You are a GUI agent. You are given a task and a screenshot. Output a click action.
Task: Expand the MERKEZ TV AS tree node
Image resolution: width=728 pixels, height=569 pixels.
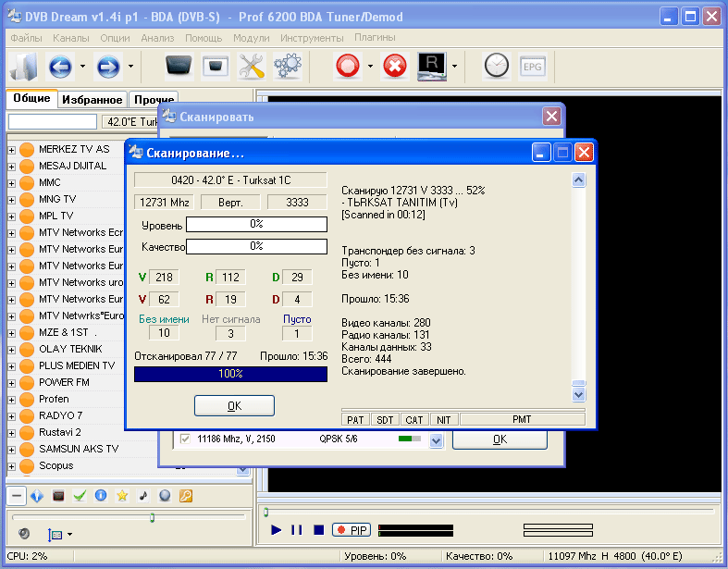pos(12,150)
